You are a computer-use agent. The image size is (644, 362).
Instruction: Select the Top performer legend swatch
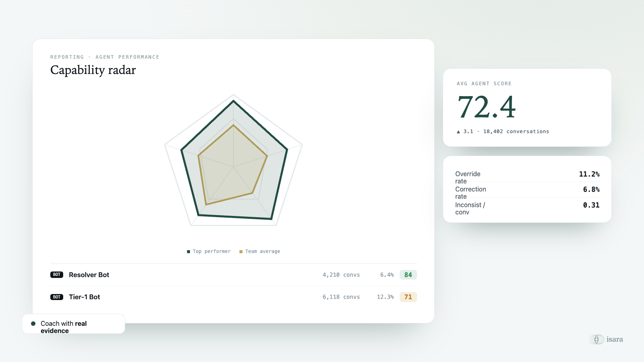(x=188, y=252)
